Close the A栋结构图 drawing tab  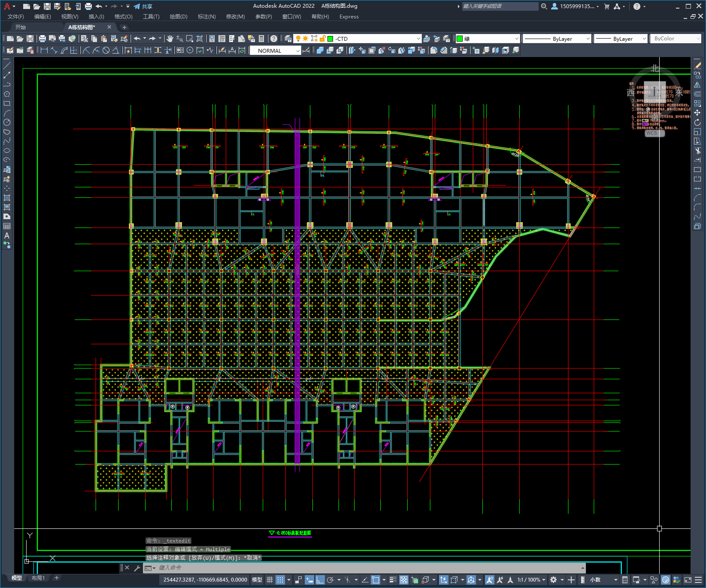click(109, 27)
